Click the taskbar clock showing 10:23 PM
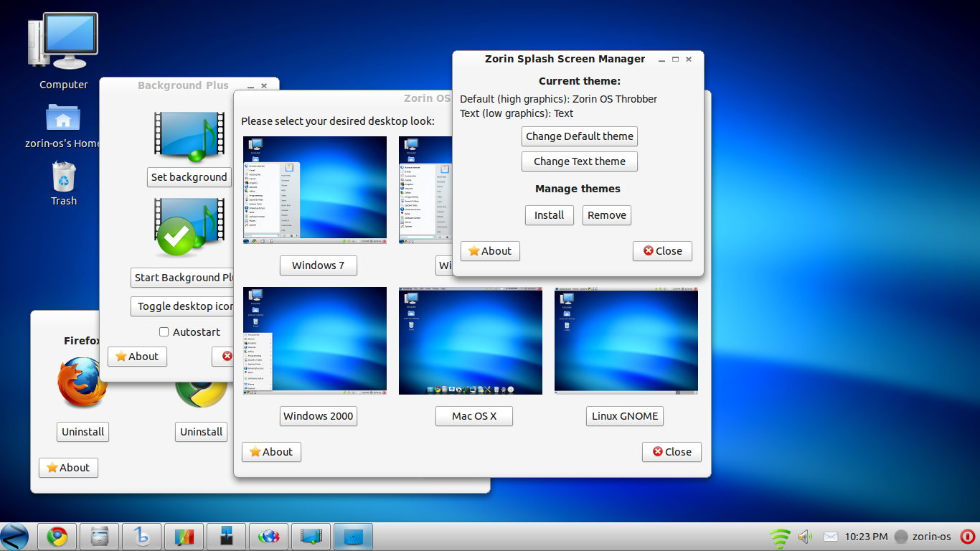This screenshot has width=980, height=551. coord(866,537)
